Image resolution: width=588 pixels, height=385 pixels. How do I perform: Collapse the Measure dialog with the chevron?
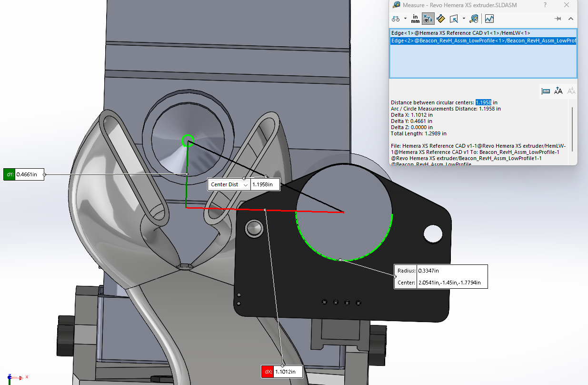pyautogui.click(x=570, y=19)
